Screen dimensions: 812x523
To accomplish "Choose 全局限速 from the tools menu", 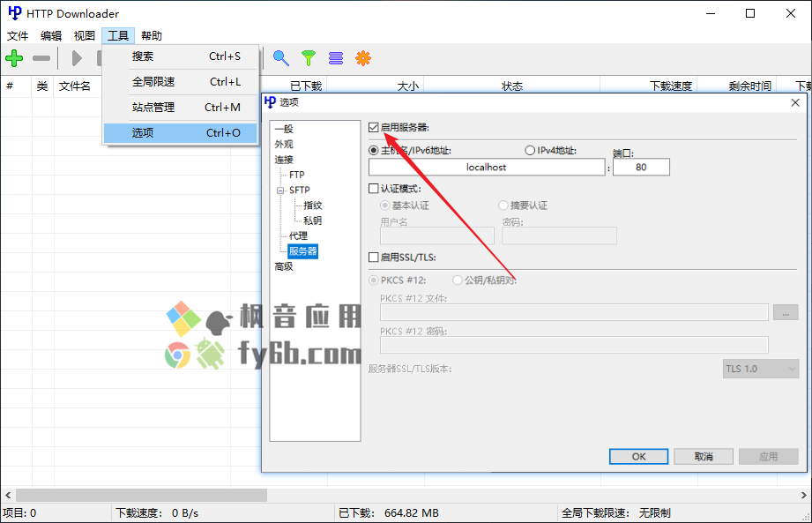I will point(180,82).
